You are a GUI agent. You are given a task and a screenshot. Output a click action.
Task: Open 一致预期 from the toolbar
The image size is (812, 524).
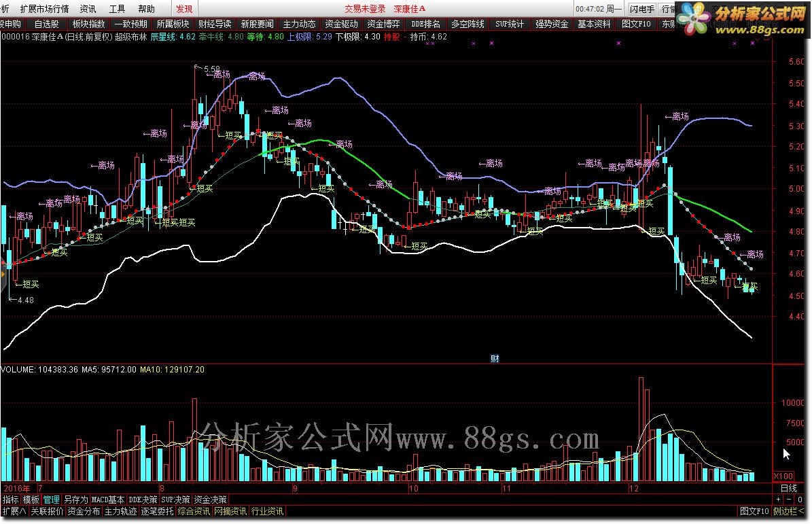[131, 24]
